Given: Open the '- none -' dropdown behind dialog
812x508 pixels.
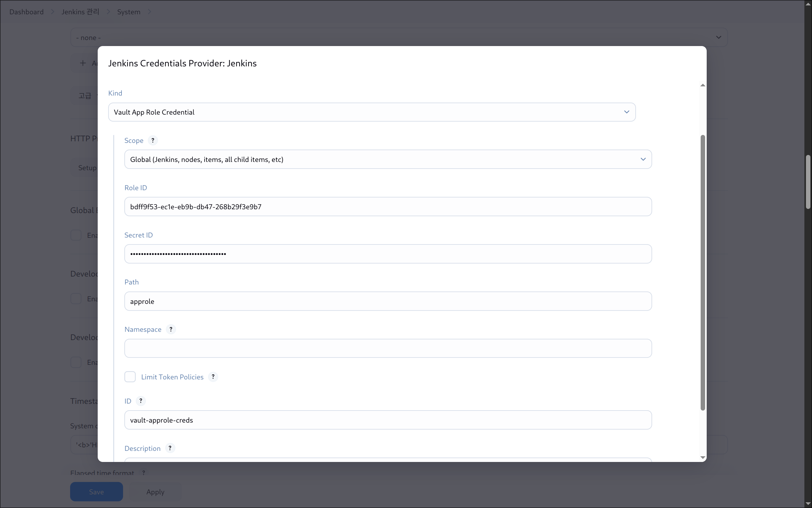Looking at the screenshot, I should click(x=399, y=37).
